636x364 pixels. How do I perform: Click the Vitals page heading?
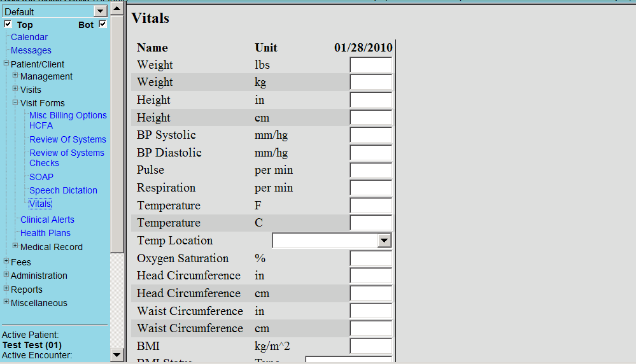pos(150,18)
